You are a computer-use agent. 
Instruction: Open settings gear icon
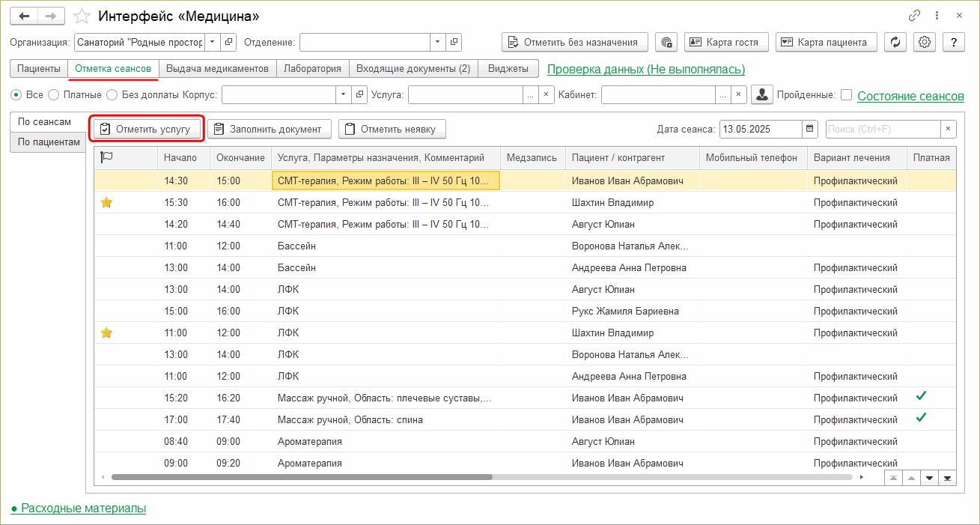tap(925, 42)
